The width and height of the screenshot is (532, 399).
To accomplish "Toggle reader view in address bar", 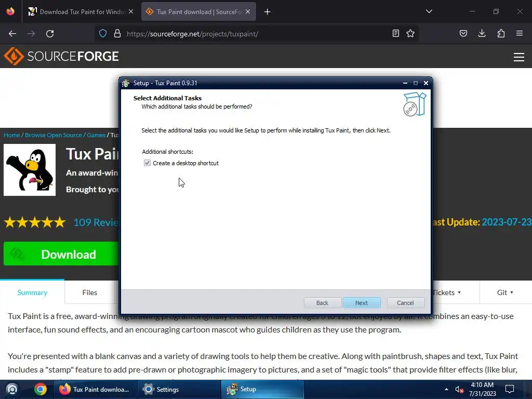I will 395,34.
